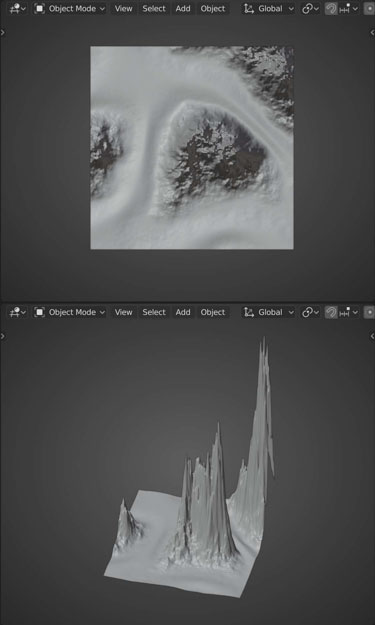This screenshot has width=375, height=625.
Task: Open snapping options dropdown in top viewport
Action: click(348, 8)
